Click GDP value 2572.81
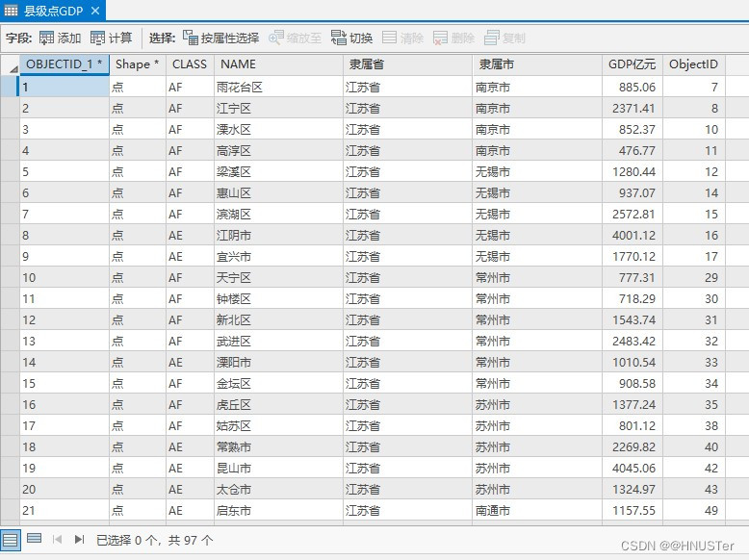This screenshot has height=560, width=749. 633,215
